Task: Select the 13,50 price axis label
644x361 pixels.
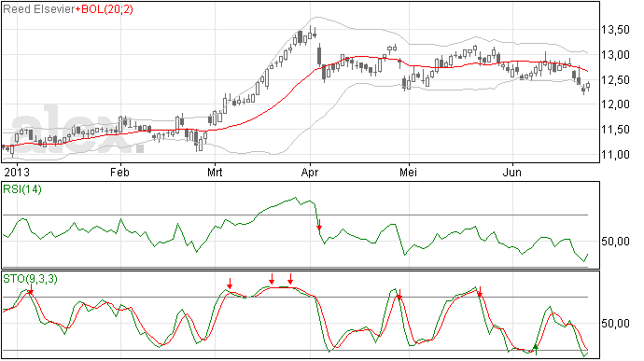Action: pos(615,30)
